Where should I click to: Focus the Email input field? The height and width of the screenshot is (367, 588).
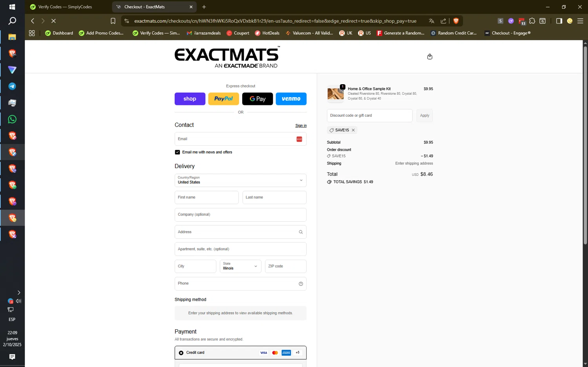click(240, 139)
